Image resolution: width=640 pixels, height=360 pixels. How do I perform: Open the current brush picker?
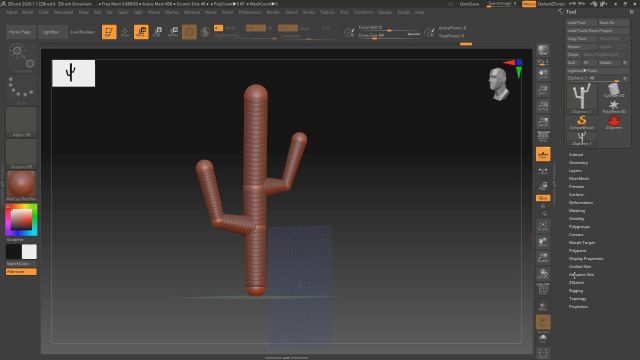21,58
